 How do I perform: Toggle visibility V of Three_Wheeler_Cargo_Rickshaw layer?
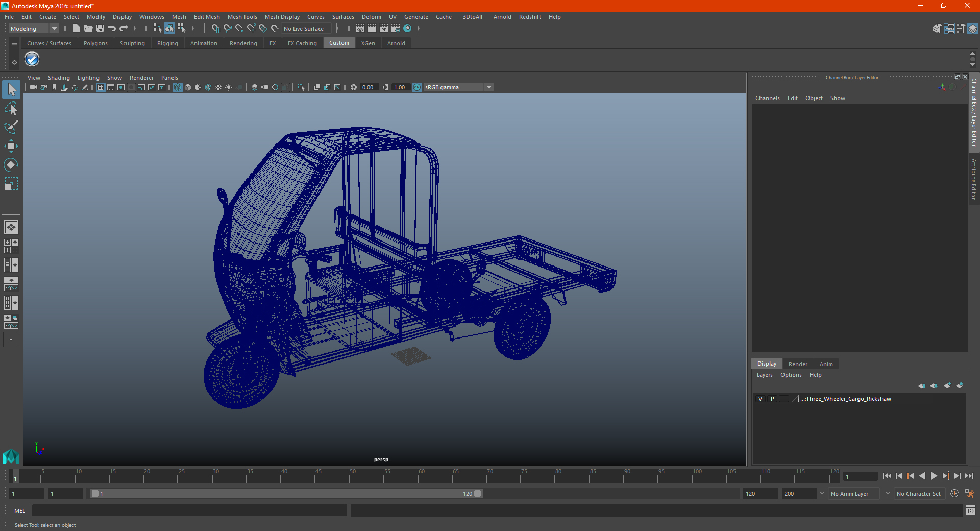point(760,399)
